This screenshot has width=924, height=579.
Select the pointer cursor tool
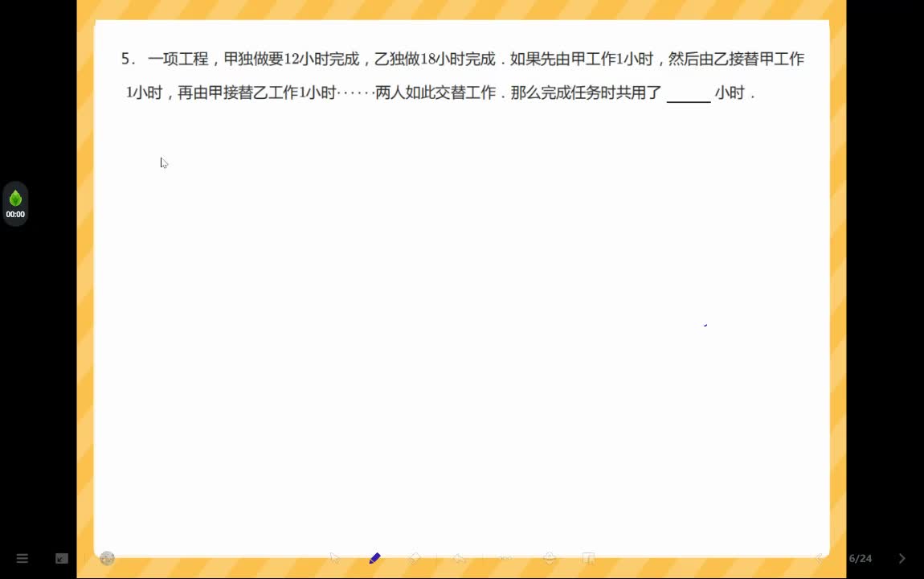coord(335,558)
